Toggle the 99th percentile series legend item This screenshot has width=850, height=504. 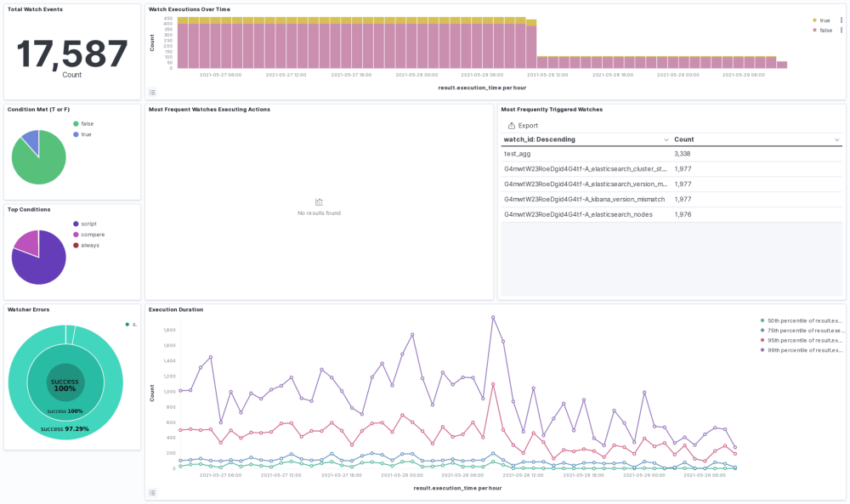point(804,350)
